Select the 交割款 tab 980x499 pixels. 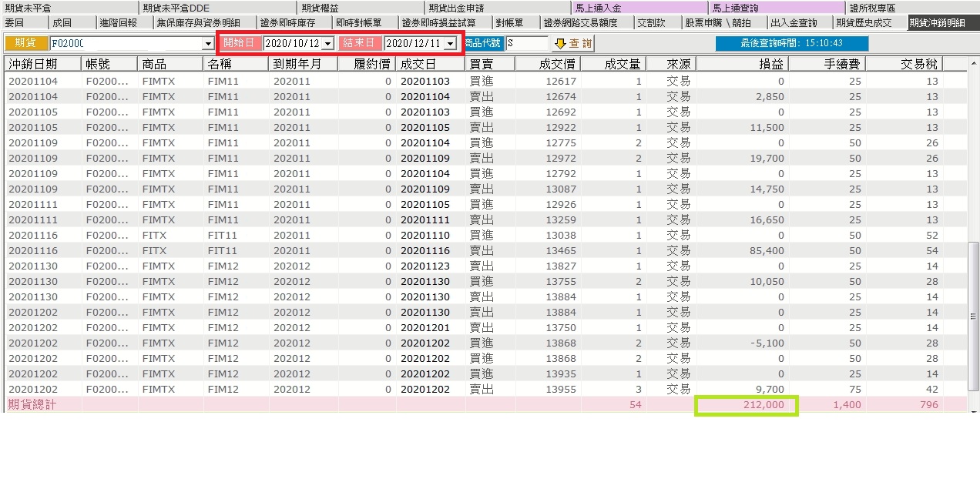coord(657,22)
